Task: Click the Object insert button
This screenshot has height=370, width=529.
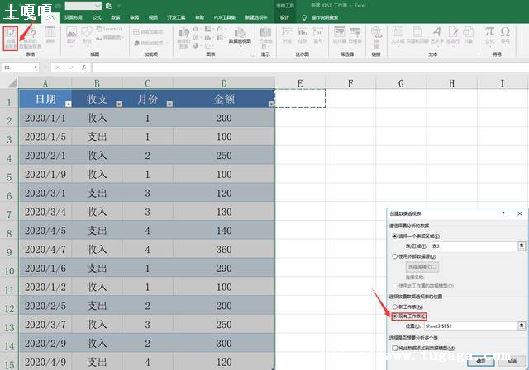Action: click(x=469, y=35)
